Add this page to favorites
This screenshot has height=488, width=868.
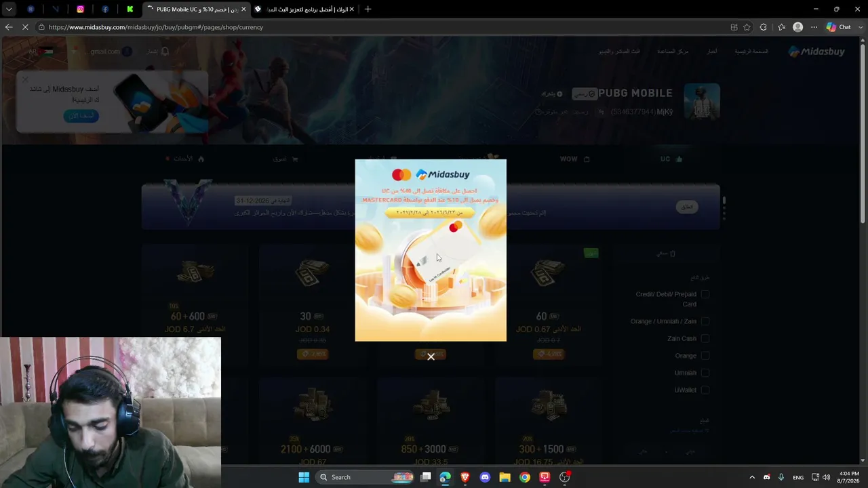click(747, 27)
